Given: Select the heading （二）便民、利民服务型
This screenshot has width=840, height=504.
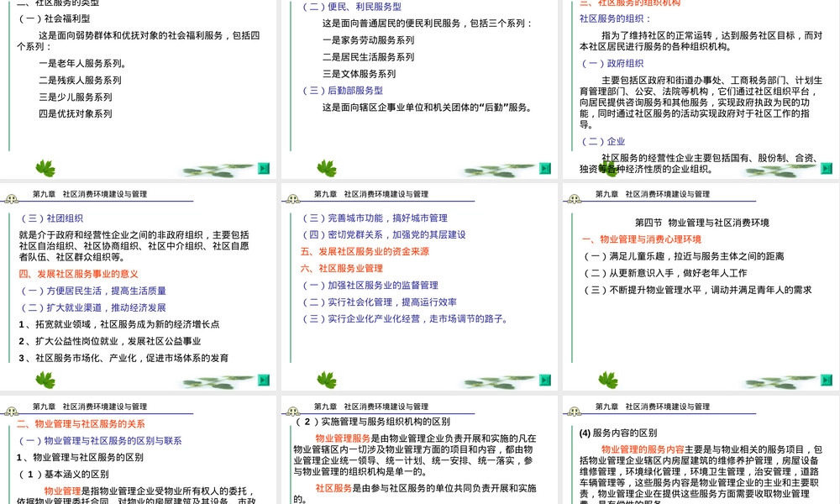Looking at the screenshot, I should (351, 7).
